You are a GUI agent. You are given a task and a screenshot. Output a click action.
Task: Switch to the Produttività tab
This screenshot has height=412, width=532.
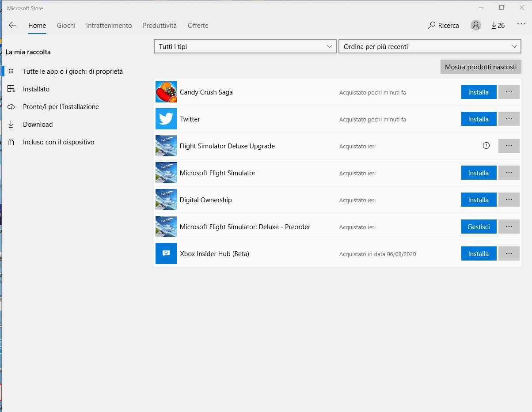(x=160, y=26)
